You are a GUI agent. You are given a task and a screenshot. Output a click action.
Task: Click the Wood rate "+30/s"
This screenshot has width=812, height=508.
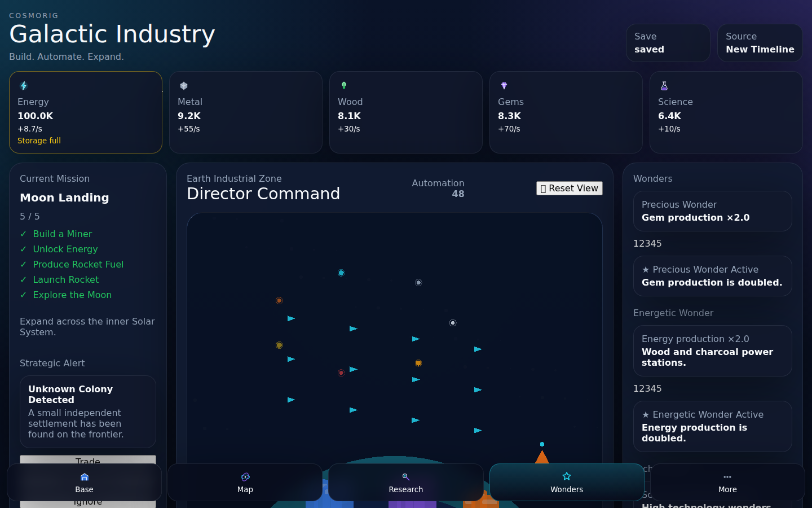coord(349,129)
